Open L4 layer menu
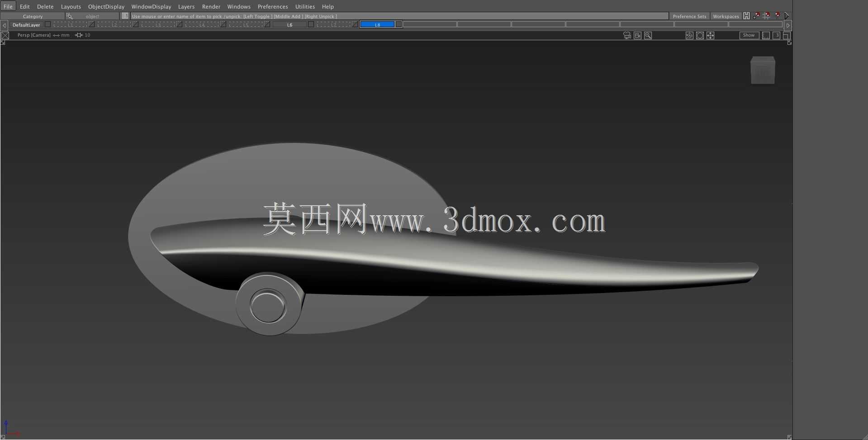 click(202, 25)
